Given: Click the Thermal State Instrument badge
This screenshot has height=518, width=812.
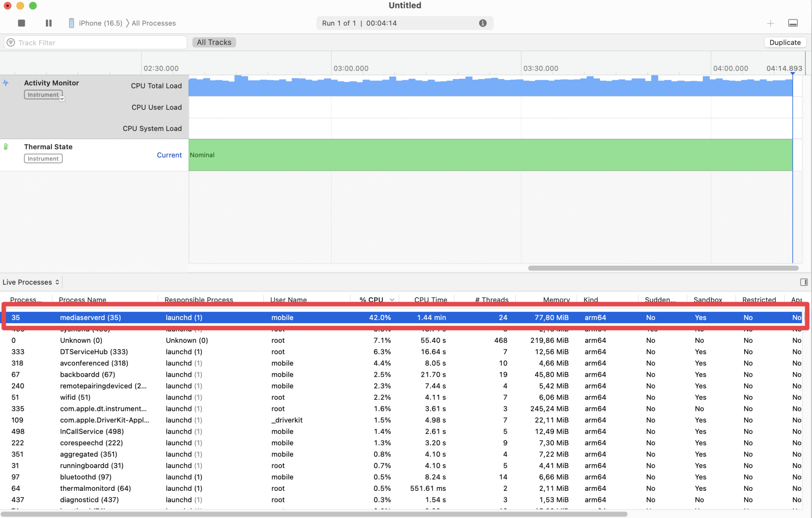Looking at the screenshot, I should (43, 159).
